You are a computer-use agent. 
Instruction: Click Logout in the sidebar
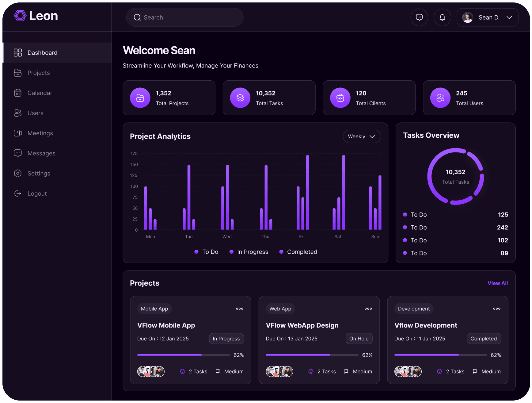tap(18, 193)
